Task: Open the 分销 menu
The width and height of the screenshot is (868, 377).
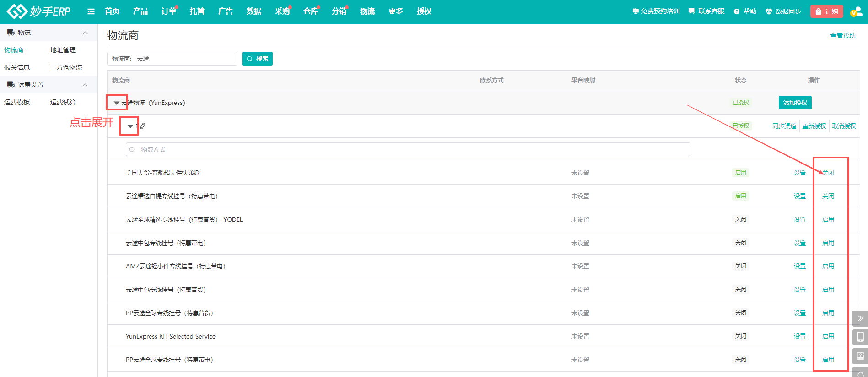Action: (339, 11)
